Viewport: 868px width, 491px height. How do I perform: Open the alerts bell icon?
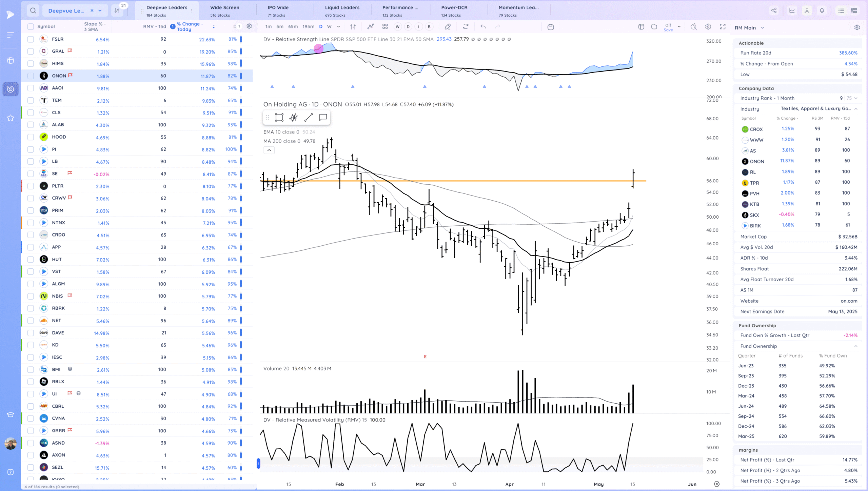(x=822, y=11)
